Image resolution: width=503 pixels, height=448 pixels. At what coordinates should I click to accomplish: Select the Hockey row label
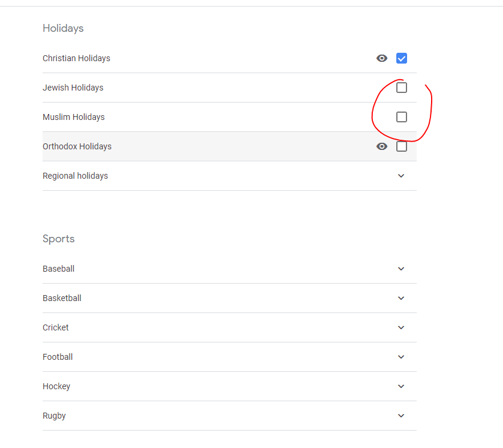pos(56,386)
